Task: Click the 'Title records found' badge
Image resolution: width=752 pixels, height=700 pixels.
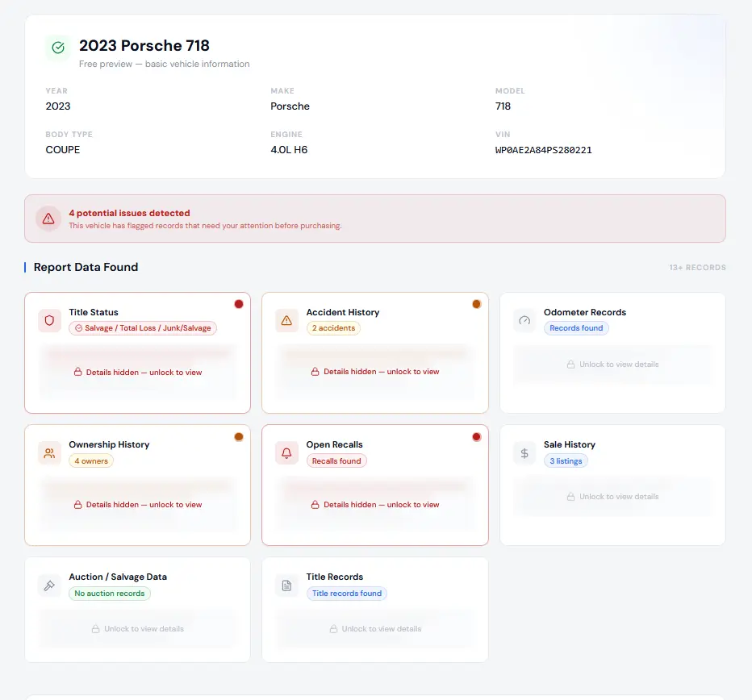Action: point(347,593)
